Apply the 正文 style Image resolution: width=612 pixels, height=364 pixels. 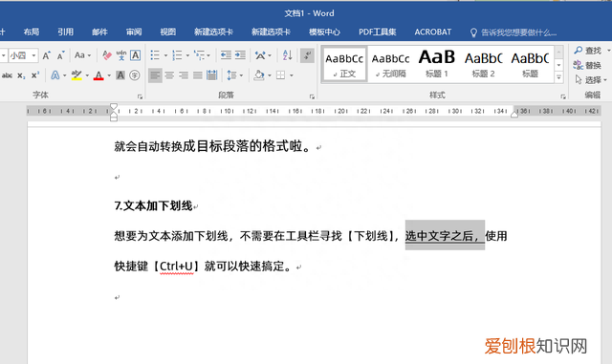(344, 65)
